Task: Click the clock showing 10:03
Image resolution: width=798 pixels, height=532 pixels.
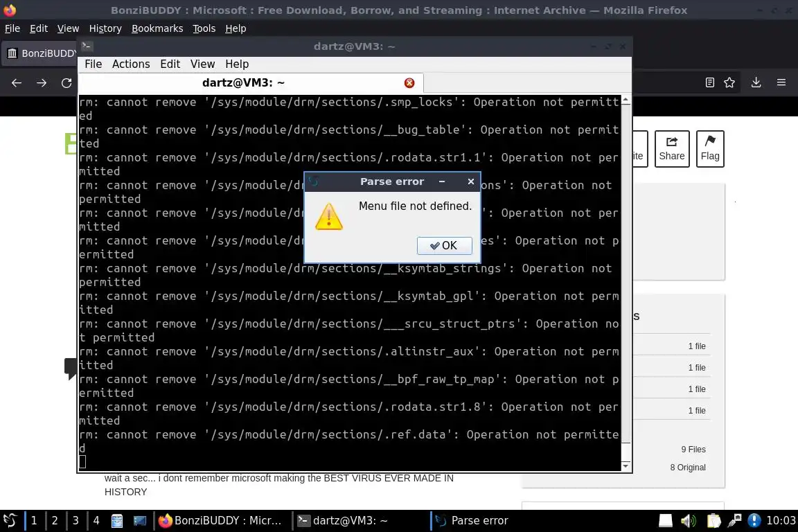Action: coord(781,520)
